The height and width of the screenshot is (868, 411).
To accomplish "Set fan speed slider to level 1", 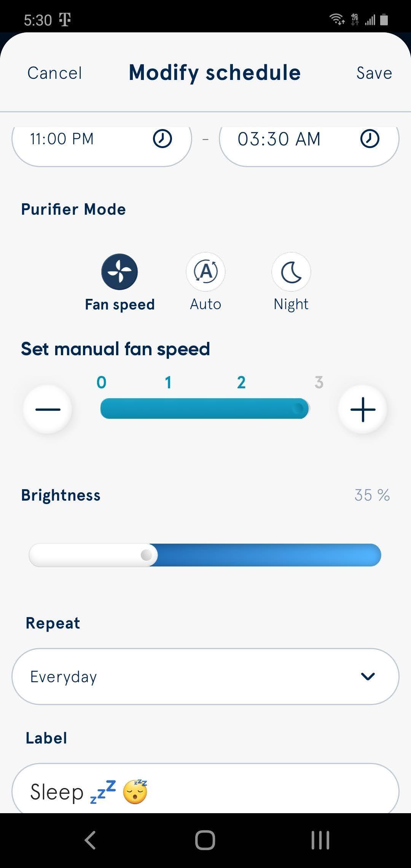I will tap(168, 408).
